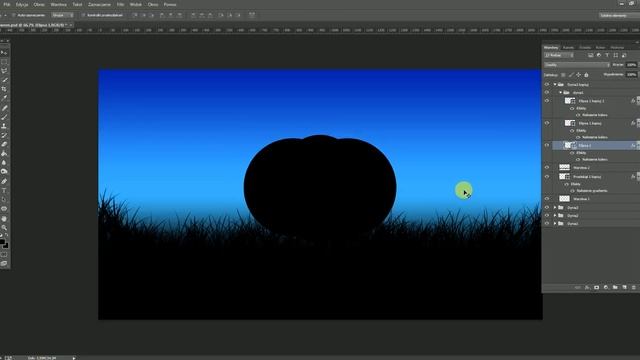
Task: Click the new adjustment layer icon
Action: click(606, 288)
